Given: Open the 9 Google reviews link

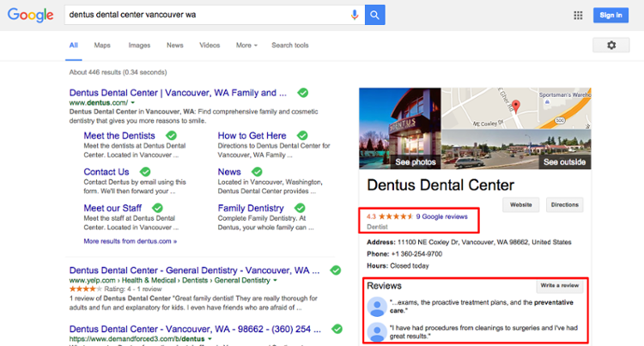Looking at the screenshot, I should [x=442, y=216].
